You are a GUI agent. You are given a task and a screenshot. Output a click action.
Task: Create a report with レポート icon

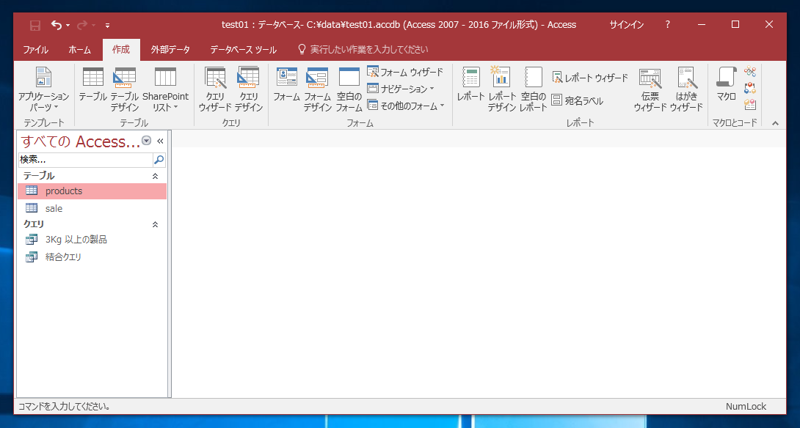(470, 85)
